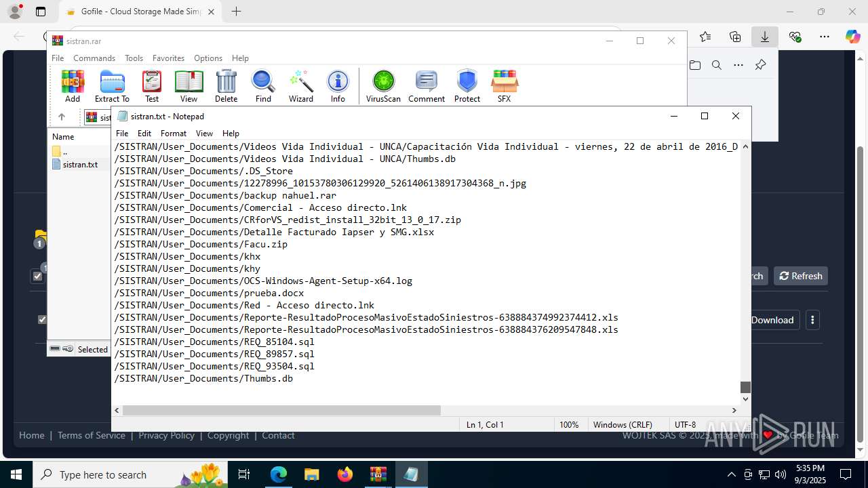The image size is (868, 488).
Task: Click the Copilot icon in Edge
Action: [852, 37]
